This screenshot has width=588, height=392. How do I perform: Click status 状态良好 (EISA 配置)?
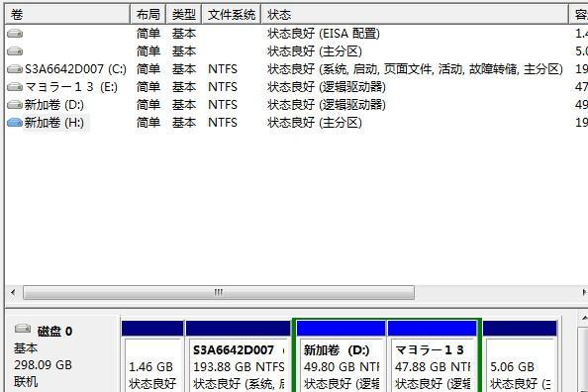[324, 34]
